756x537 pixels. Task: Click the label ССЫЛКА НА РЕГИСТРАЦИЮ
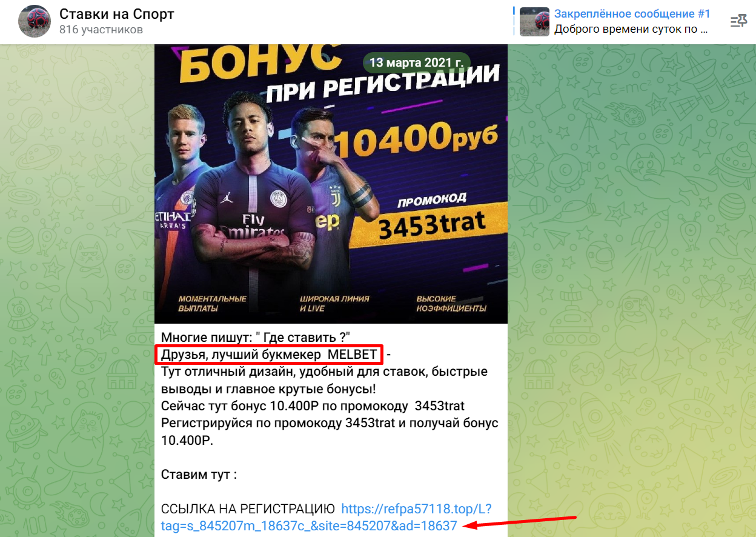[248, 509]
